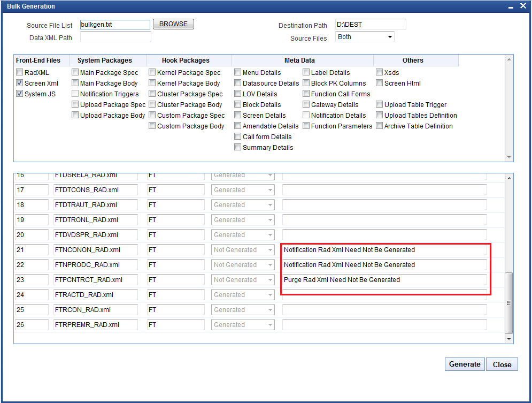Open status dropdown for FTRPREMR_RAD.xml
This screenshot has height=403, width=532.
[x=243, y=324]
